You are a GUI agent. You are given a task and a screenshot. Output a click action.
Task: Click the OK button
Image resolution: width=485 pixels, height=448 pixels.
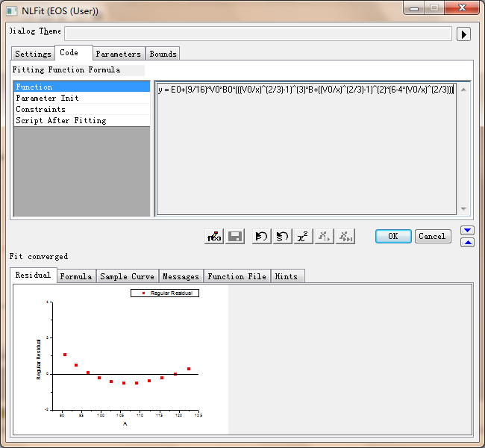tap(393, 236)
